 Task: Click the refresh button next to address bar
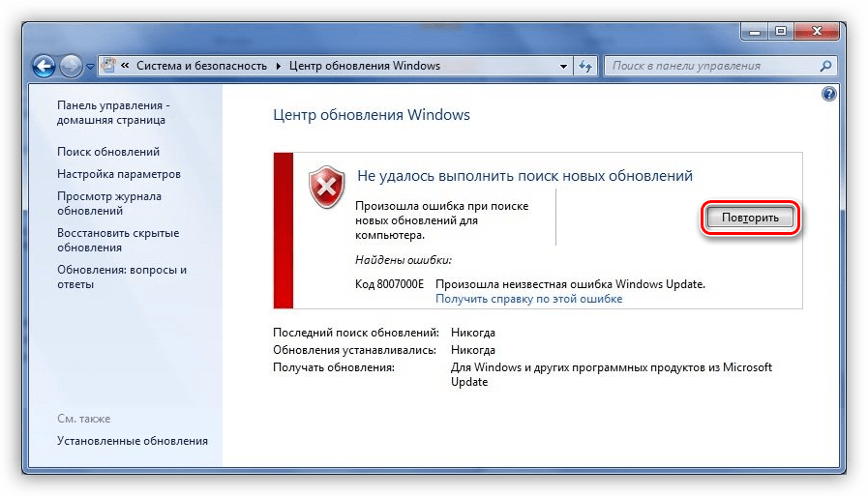click(585, 67)
